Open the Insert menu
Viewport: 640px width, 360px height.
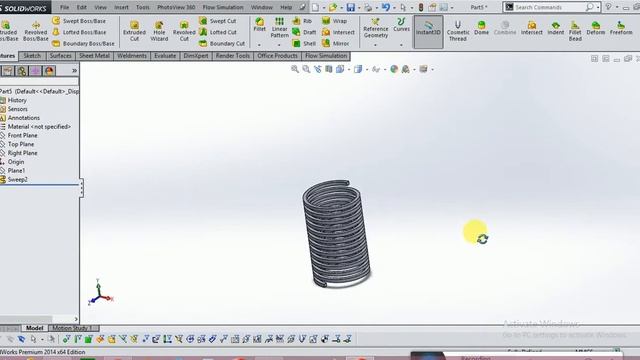tap(121, 7)
